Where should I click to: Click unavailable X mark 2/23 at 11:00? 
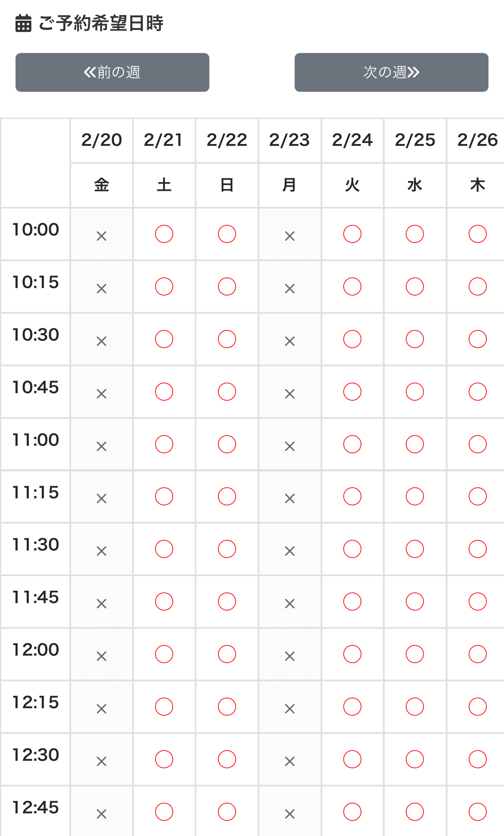coord(290,446)
